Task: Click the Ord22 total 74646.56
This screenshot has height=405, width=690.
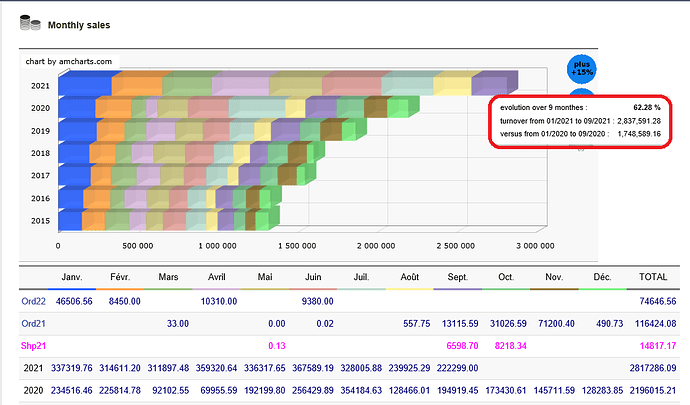Action: point(657,302)
